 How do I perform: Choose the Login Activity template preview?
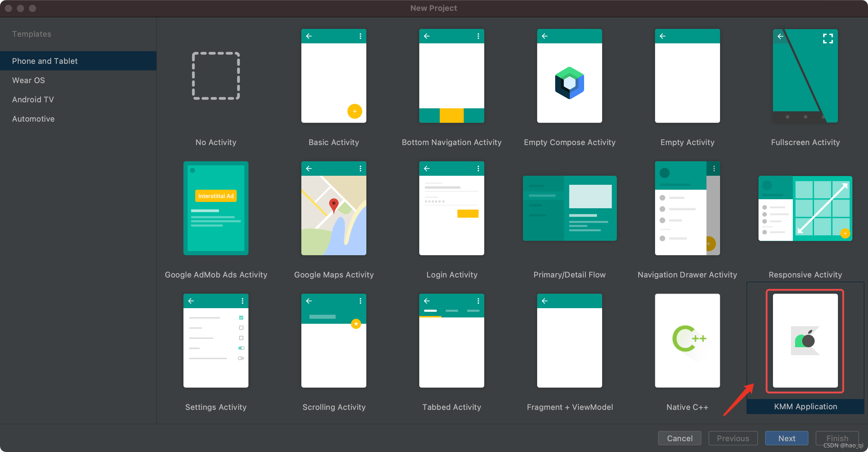(x=451, y=208)
